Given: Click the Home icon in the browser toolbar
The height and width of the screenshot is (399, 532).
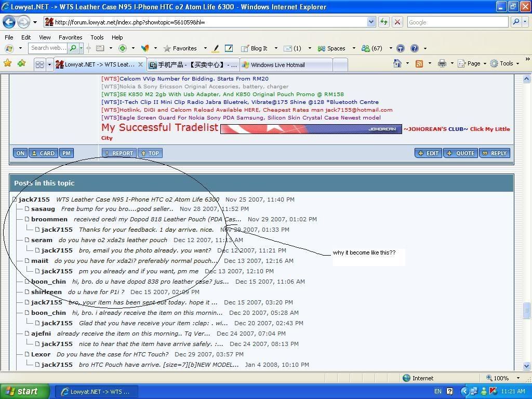Looking at the screenshot, I should pyautogui.click(x=397, y=63).
